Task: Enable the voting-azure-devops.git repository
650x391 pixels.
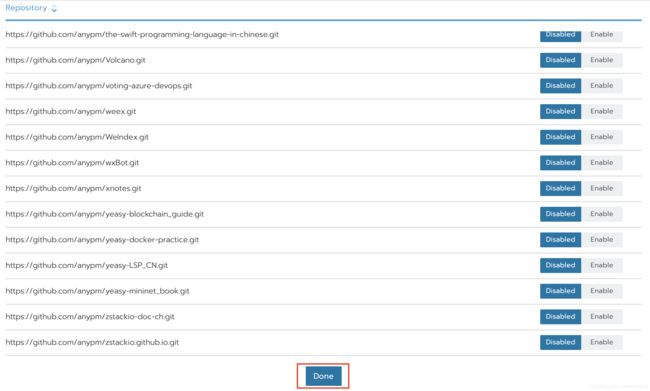Action: [602, 86]
